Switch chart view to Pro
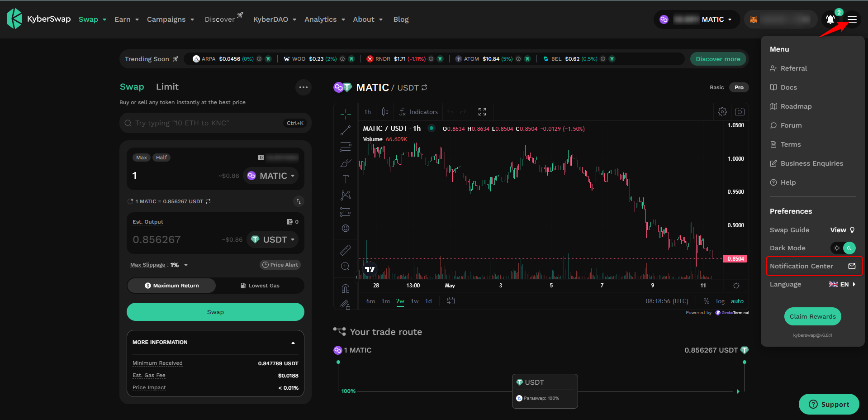This screenshot has height=420, width=868. (x=739, y=87)
